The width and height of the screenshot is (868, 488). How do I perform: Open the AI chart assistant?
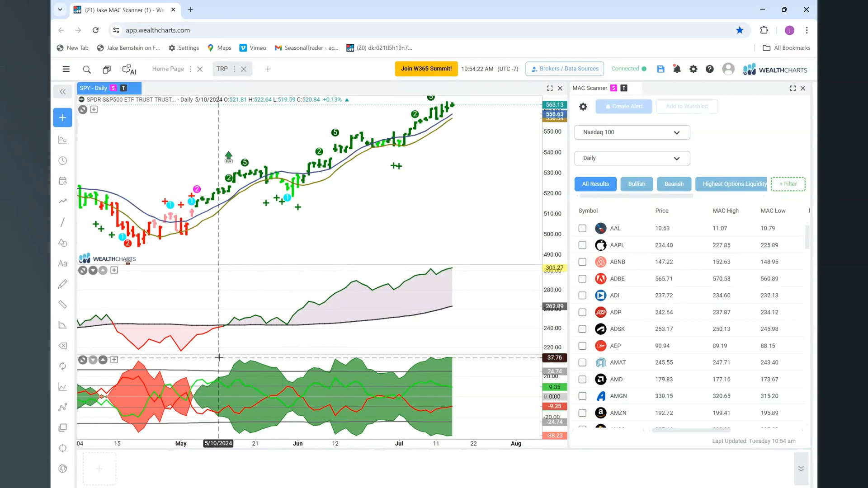point(129,69)
